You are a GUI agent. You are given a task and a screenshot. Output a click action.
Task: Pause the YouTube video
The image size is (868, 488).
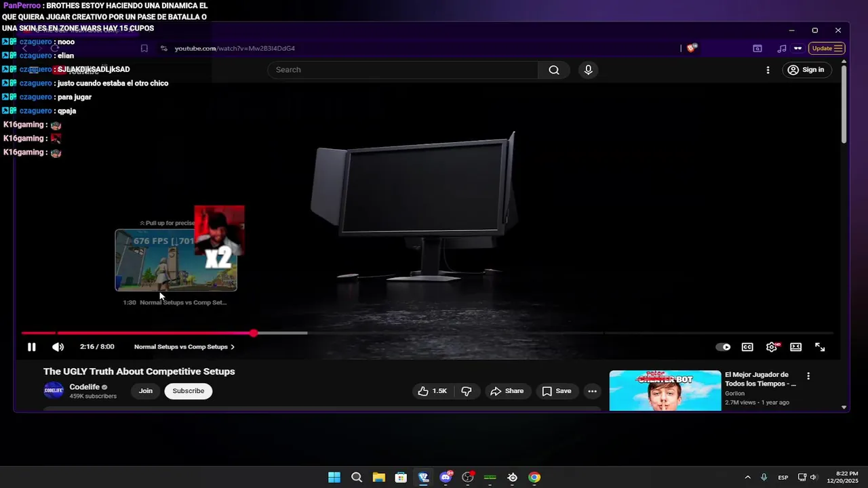[31, 347]
